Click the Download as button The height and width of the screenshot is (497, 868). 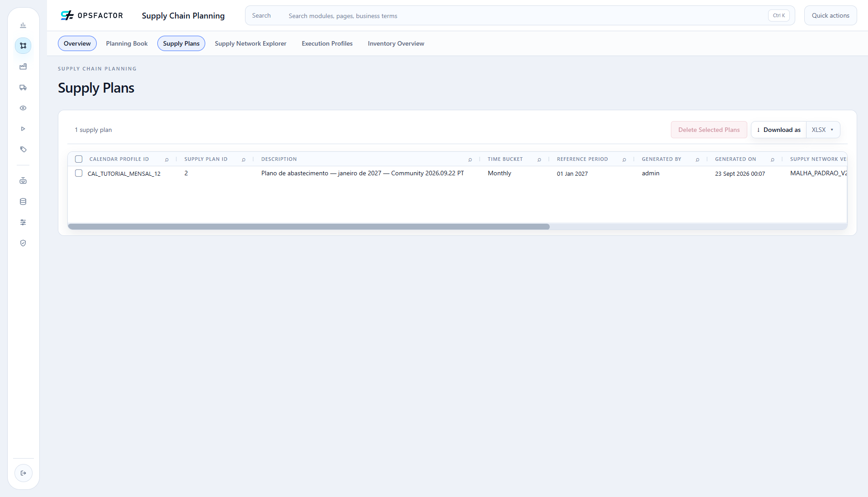[x=778, y=130]
